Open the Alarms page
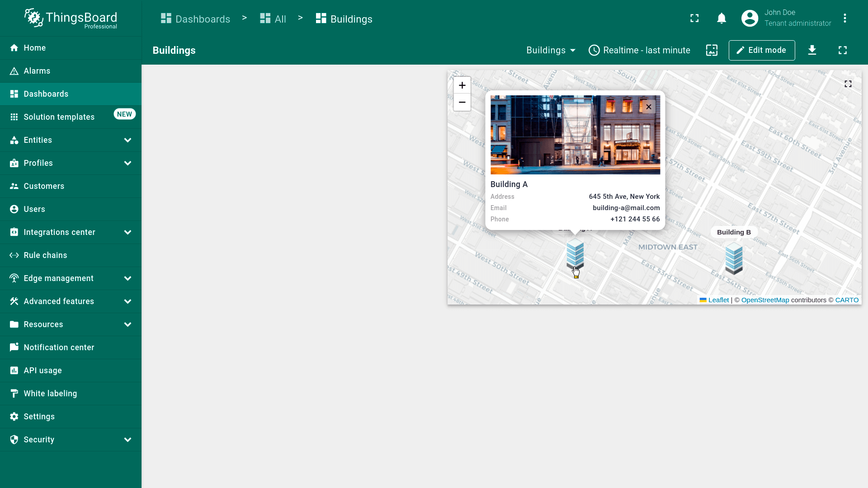This screenshot has width=868, height=488. tap(37, 71)
